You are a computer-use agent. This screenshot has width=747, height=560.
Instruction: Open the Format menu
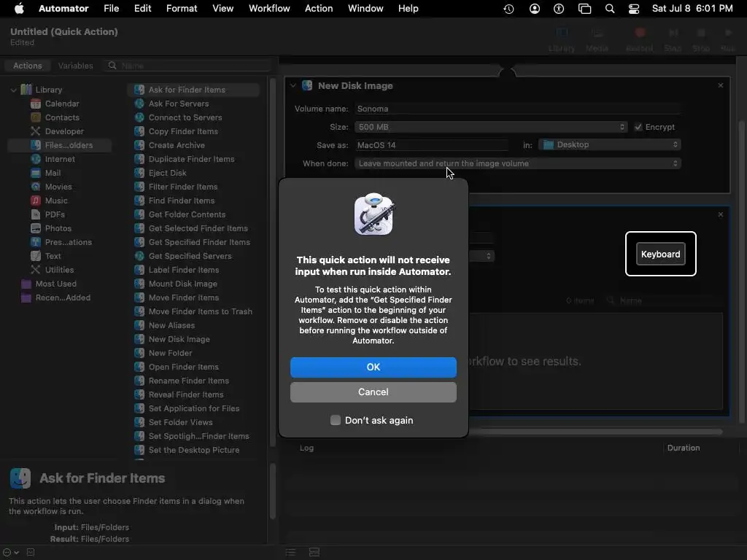(182, 9)
